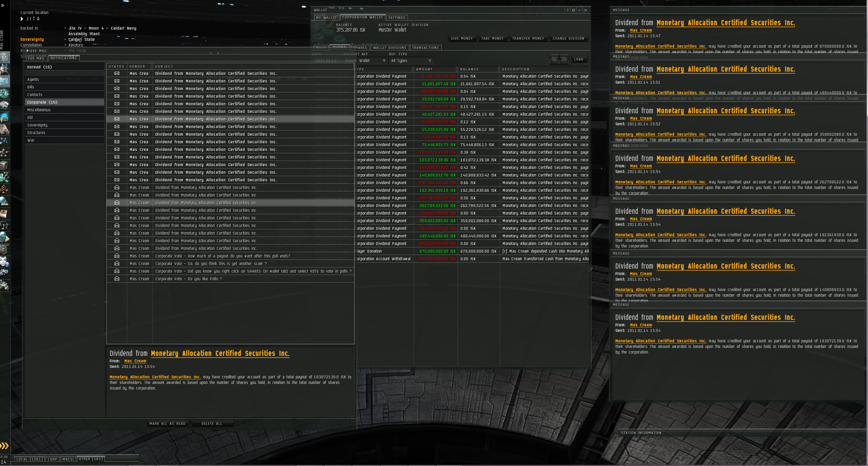Screen dimensions: 868x466
Task: Open the Calculator neocom icon
Action: [4, 237]
